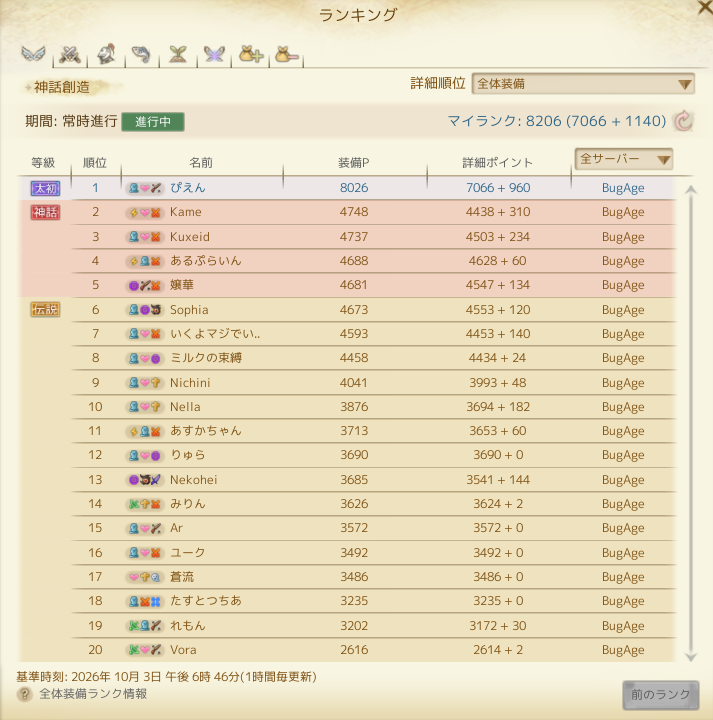
Task: Select player あすかちゃん in rank 11
Action: pos(206,431)
